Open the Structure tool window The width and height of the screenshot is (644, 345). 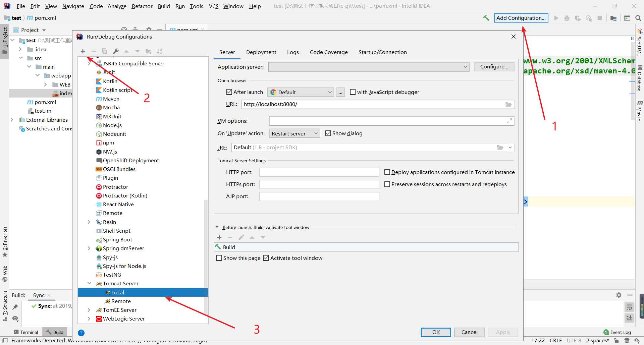(5, 306)
